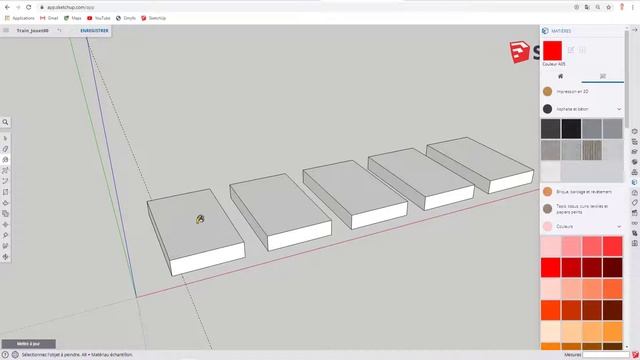Click the Mettre à jour button
The height and width of the screenshot is (360, 640).
tap(29, 344)
